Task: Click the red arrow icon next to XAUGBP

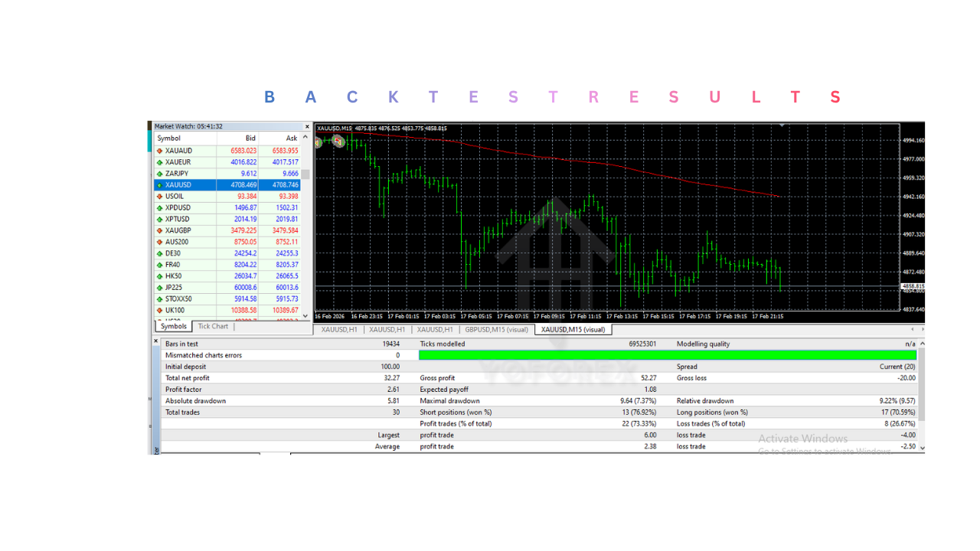Action: coord(158,230)
